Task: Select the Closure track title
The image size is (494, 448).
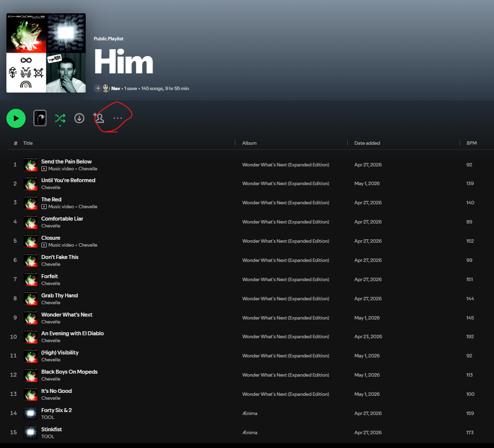Action: (x=51, y=238)
